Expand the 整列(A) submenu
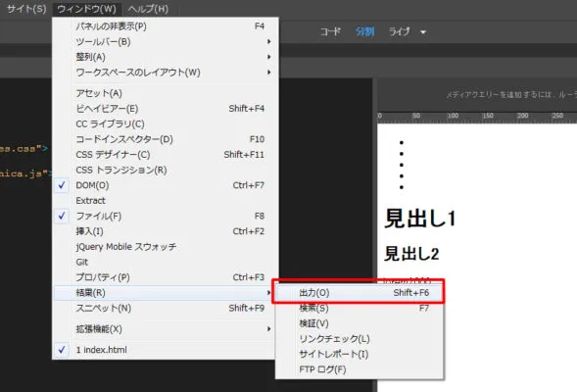Screen dimensions: 577x392 [x=165, y=57]
